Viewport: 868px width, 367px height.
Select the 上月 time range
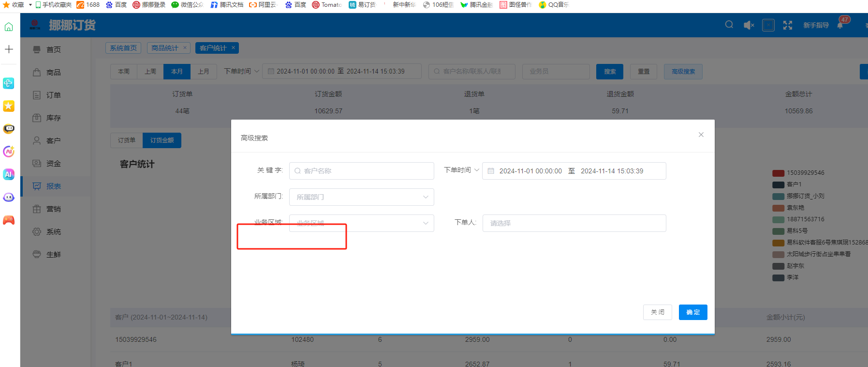[x=204, y=72]
